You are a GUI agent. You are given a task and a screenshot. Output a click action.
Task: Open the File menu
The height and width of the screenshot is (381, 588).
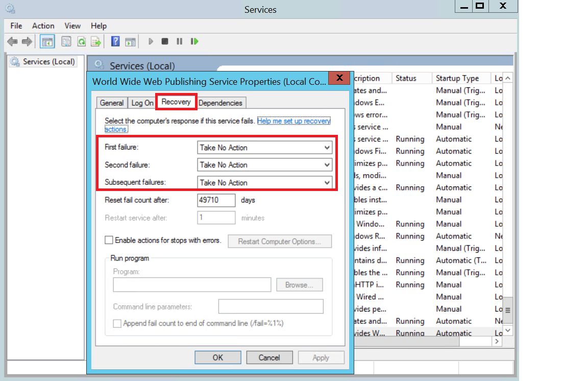[16, 26]
